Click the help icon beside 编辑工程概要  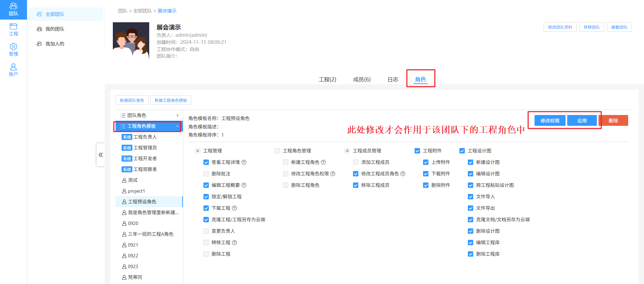point(244,185)
